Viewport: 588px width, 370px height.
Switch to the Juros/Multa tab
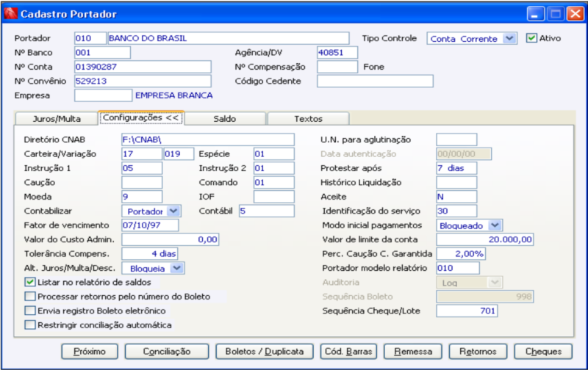tap(57, 119)
